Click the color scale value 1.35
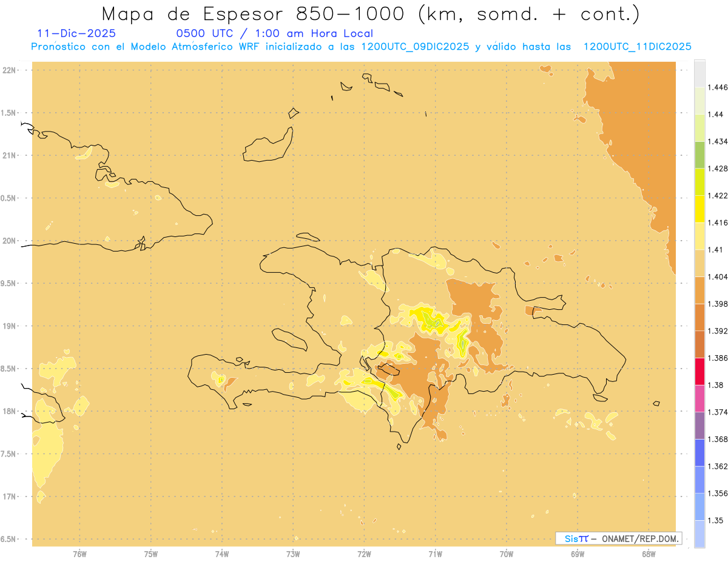Image resolution: width=728 pixels, height=562 pixels. [716, 520]
